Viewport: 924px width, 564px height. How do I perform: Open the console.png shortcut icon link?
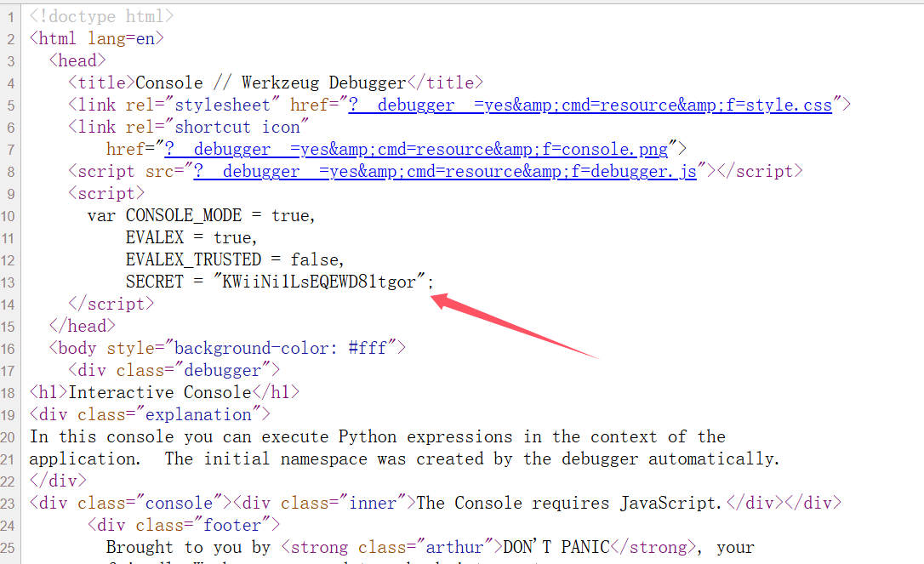coord(416,149)
